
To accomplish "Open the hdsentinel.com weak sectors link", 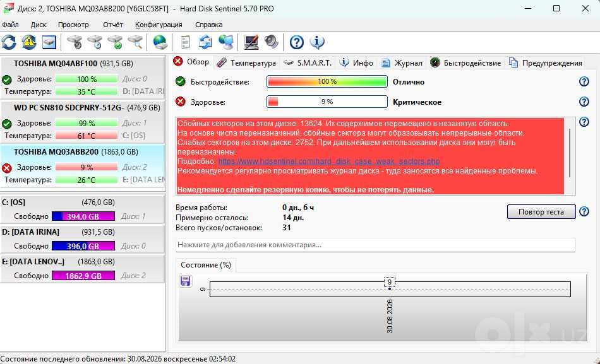I will 328,161.
